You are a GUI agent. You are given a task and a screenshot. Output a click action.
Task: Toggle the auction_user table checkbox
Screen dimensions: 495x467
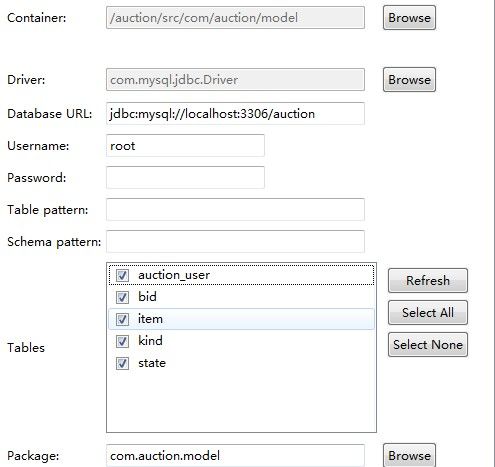(x=122, y=275)
